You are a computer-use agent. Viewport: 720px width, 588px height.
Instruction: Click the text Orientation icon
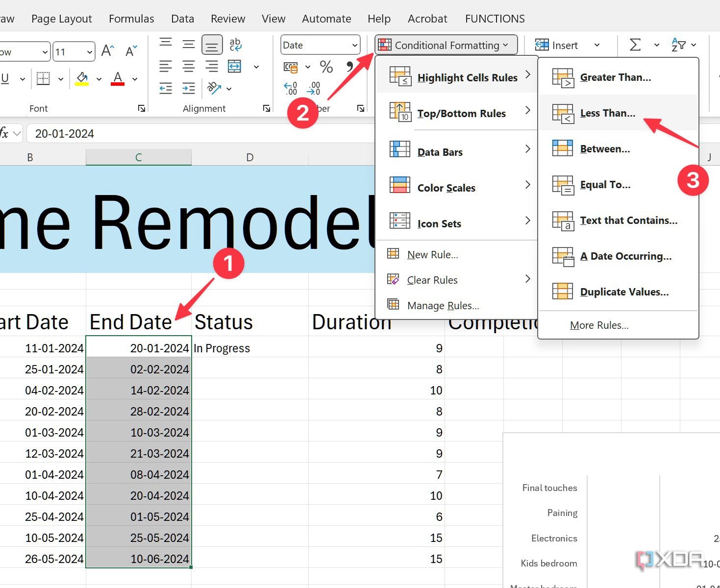click(x=215, y=89)
